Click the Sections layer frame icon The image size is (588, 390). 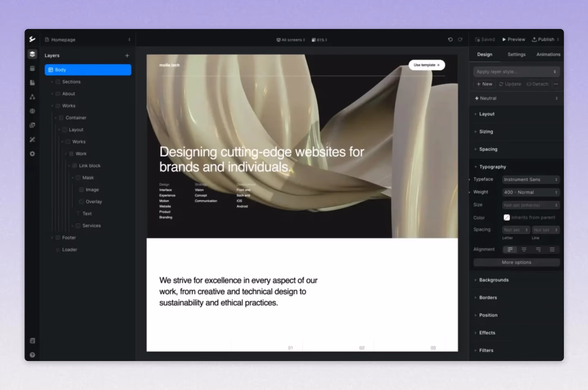click(58, 82)
